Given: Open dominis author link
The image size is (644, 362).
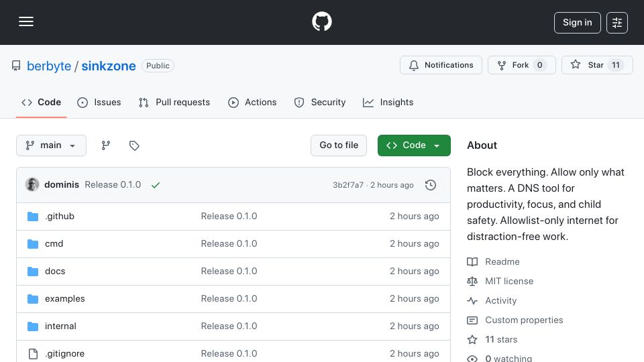Looking at the screenshot, I should click(62, 185).
